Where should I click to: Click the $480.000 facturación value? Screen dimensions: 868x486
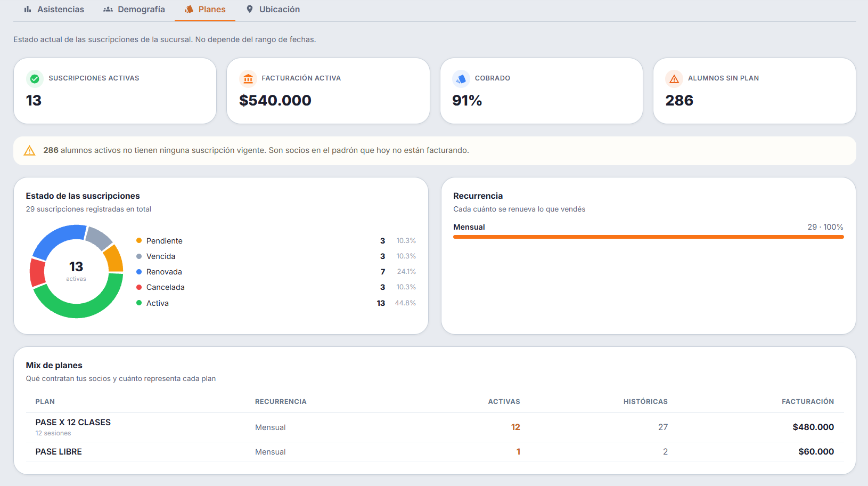(x=813, y=427)
